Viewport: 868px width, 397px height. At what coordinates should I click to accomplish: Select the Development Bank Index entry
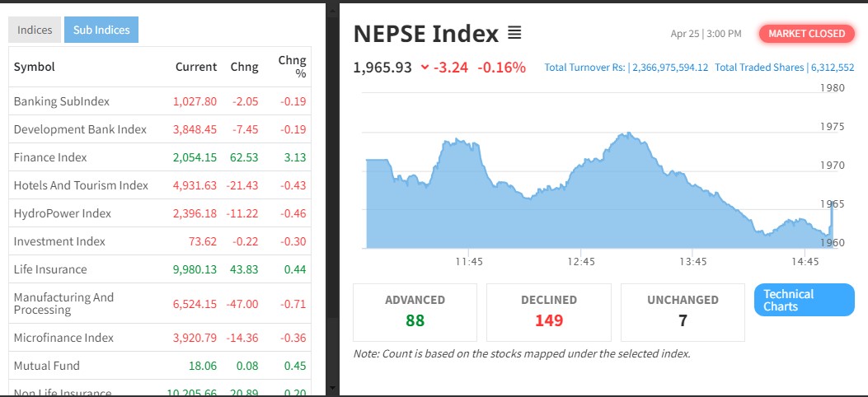80,129
